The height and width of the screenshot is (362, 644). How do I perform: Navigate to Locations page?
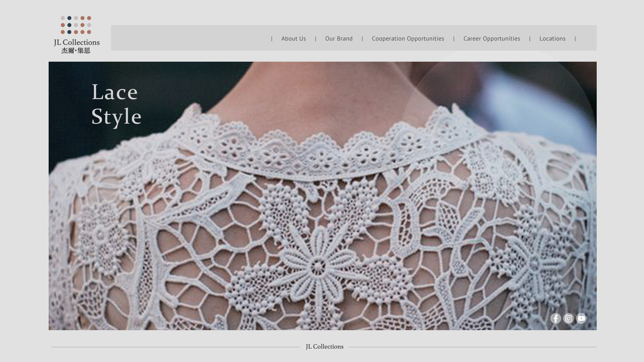coord(552,39)
